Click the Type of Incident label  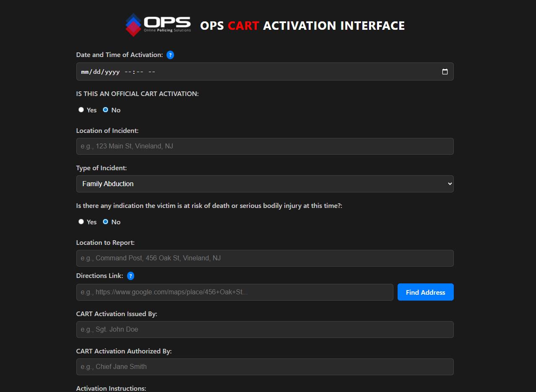101,168
